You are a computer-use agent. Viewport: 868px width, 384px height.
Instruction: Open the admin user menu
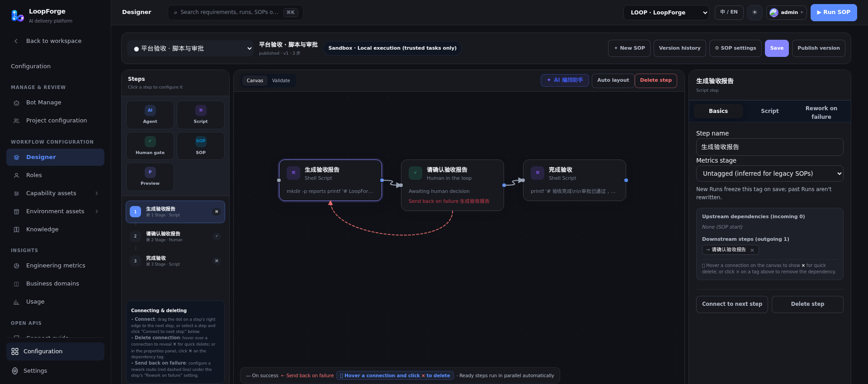787,13
